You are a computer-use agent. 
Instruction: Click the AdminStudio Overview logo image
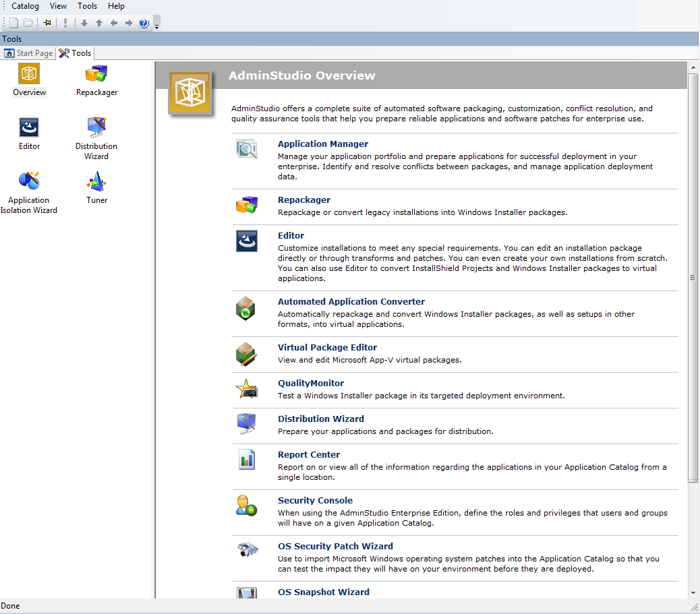pos(189,93)
